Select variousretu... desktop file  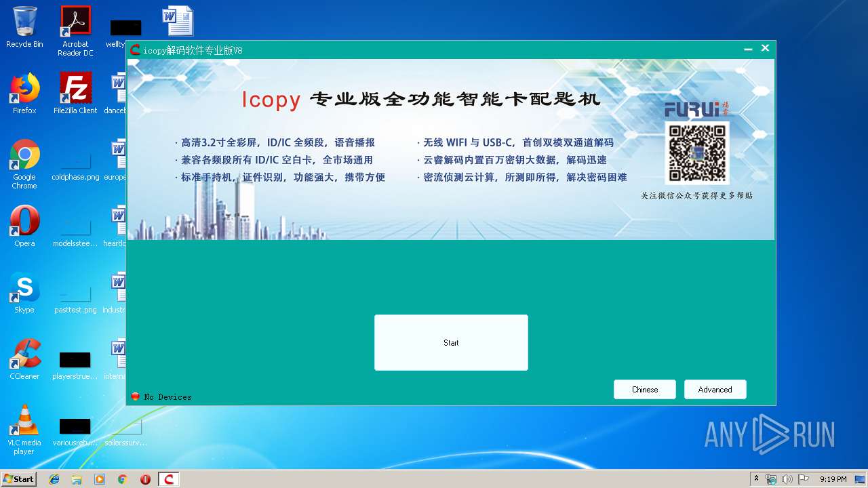point(75,432)
